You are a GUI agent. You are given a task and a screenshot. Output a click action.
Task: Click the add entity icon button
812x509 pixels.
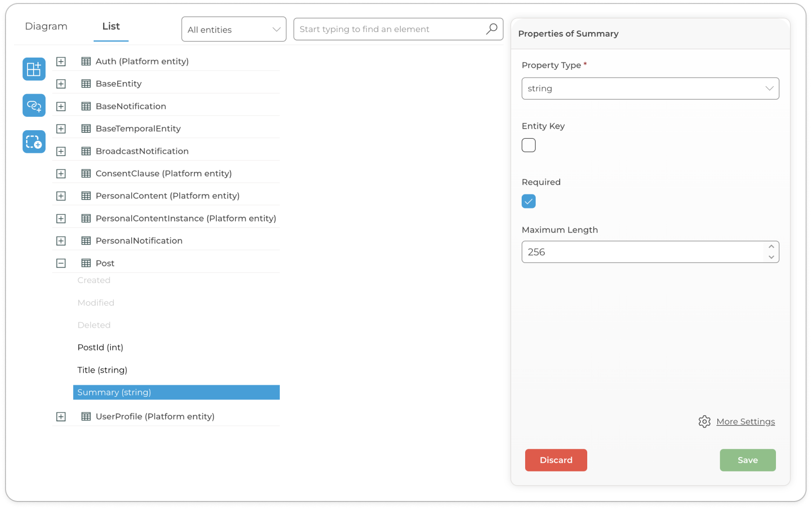(34, 69)
